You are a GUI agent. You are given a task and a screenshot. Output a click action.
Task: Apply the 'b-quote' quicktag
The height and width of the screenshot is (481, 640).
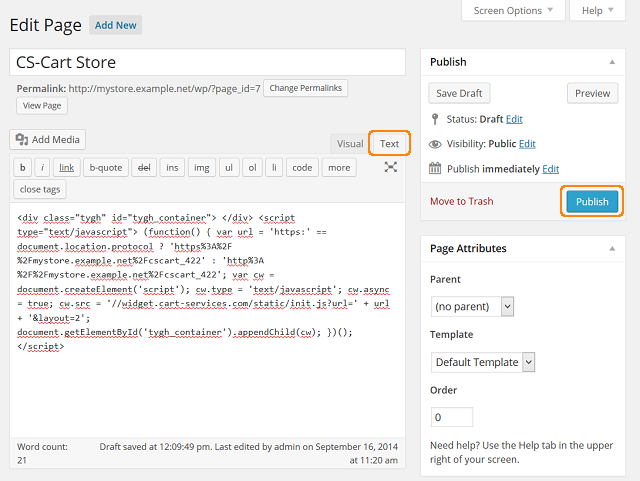tap(106, 168)
